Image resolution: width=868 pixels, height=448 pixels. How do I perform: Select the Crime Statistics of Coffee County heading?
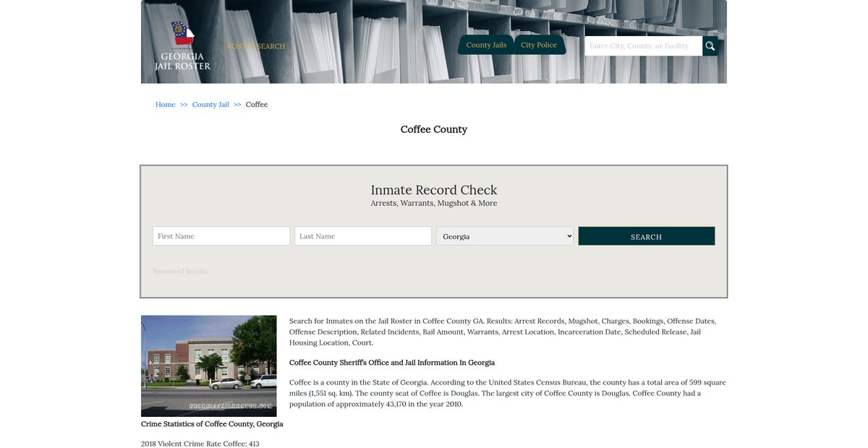pos(212,424)
